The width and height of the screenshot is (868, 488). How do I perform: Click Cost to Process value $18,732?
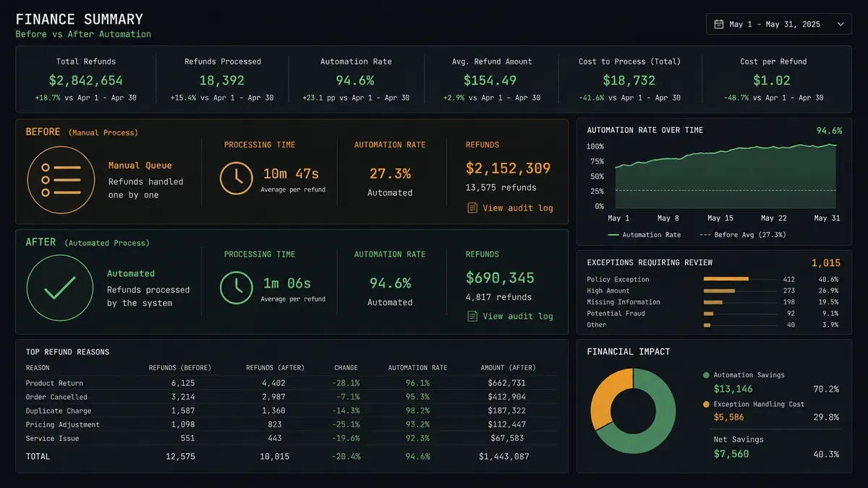(629, 80)
